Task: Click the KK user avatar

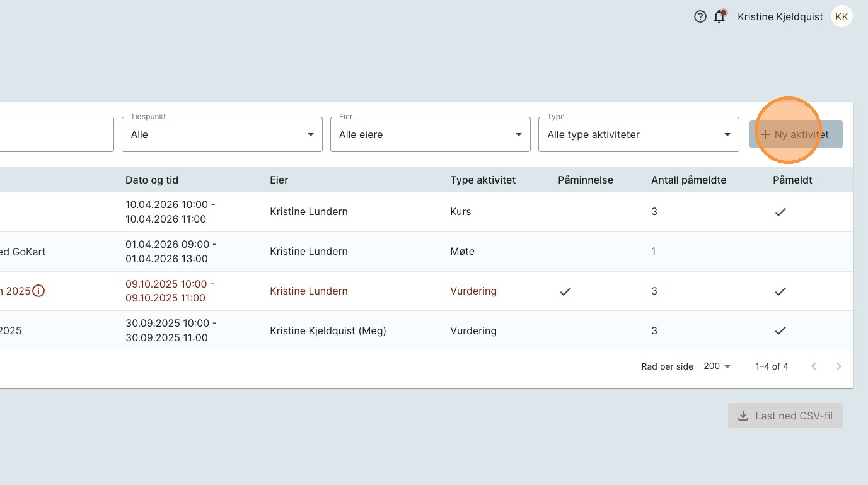Action: pyautogui.click(x=841, y=17)
